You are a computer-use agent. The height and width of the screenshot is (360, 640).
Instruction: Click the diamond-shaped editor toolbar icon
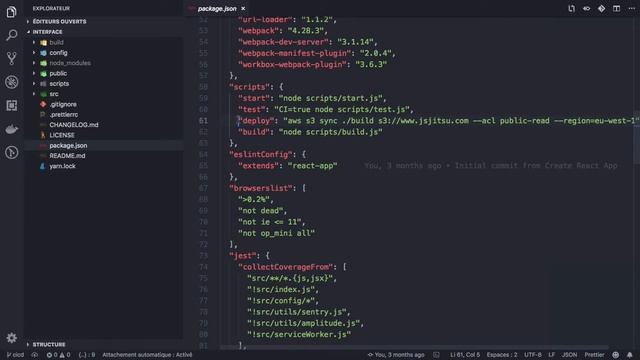pos(601,9)
